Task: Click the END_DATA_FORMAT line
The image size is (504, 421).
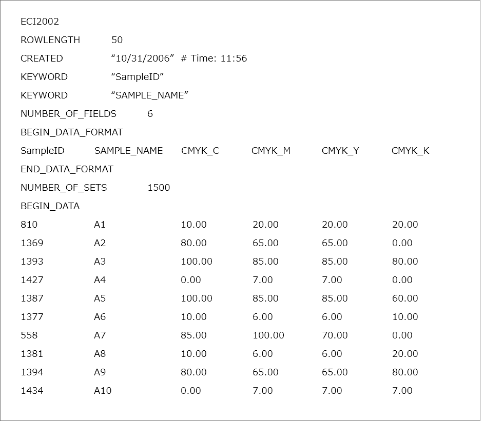Action: [67, 169]
